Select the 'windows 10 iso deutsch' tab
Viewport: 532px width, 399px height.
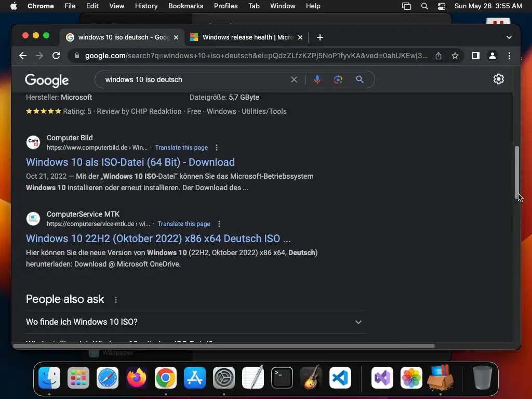click(x=122, y=37)
